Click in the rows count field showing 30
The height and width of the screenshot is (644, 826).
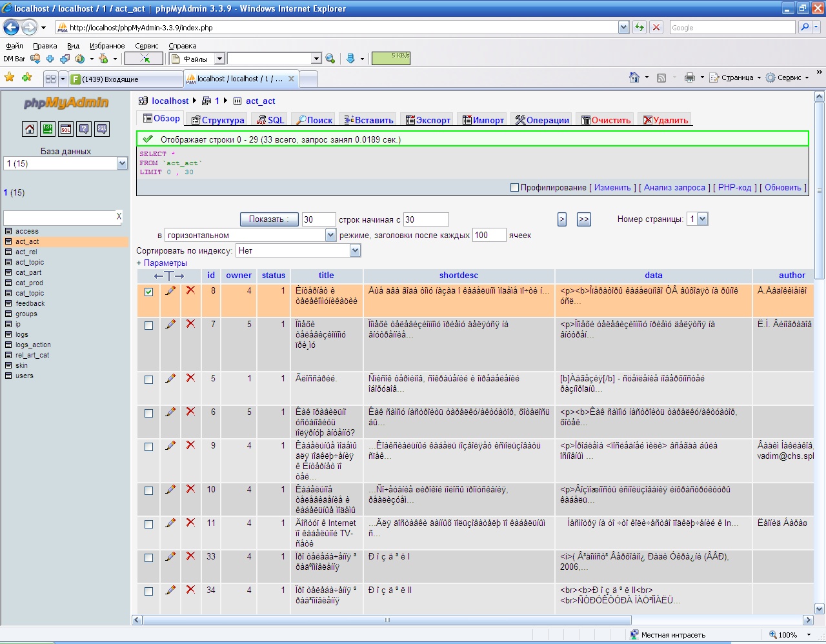319,219
